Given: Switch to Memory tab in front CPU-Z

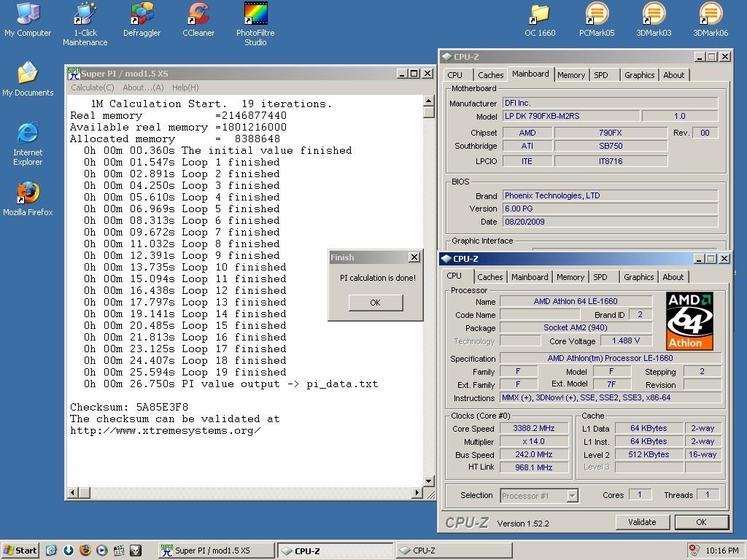Looking at the screenshot, I should pos(570,277).
